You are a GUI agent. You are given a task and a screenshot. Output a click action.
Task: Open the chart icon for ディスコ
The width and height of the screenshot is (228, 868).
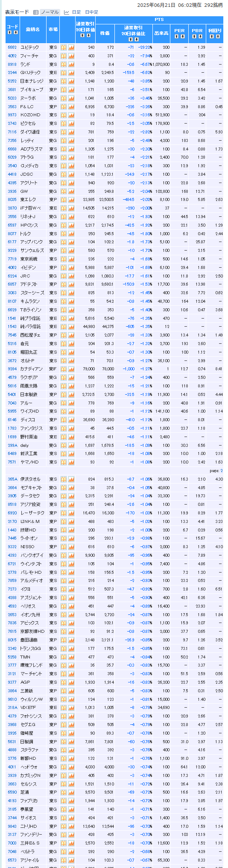pos(71,420)
